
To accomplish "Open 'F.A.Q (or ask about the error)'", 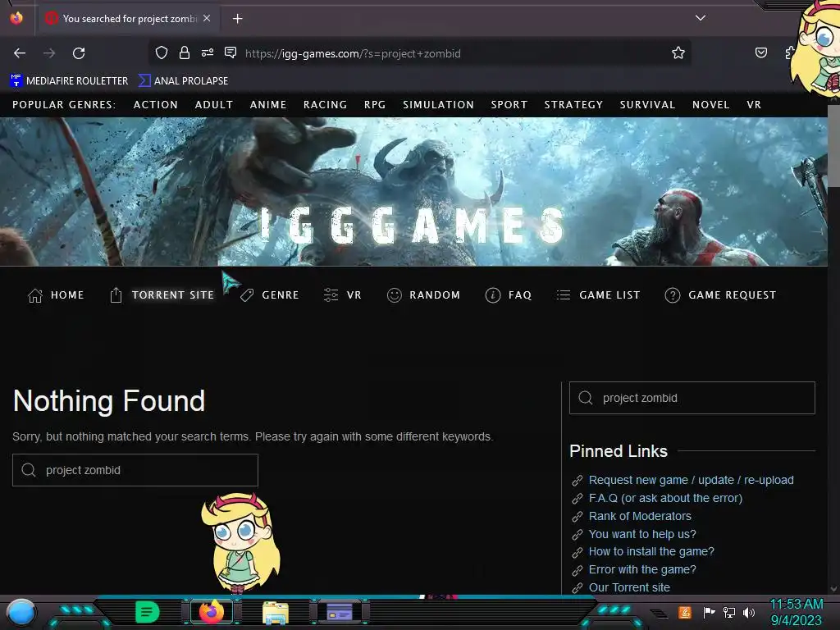I will 665,498.
